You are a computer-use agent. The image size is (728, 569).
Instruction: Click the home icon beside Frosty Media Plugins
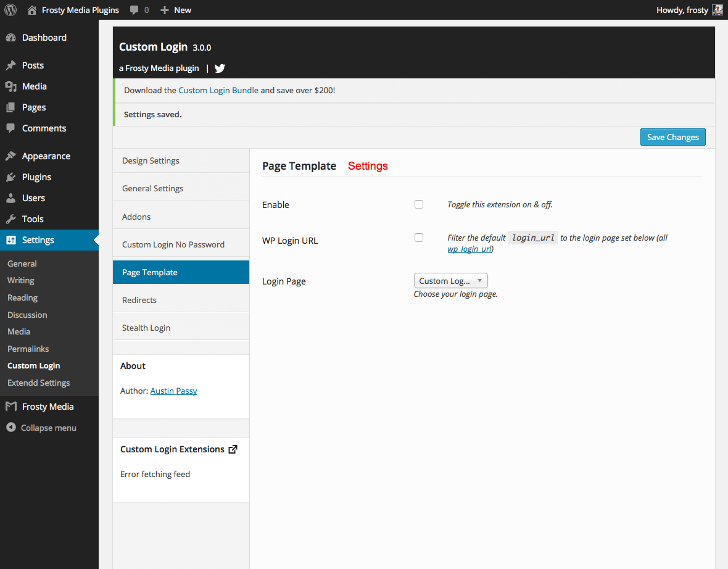(x=31, y=10)
